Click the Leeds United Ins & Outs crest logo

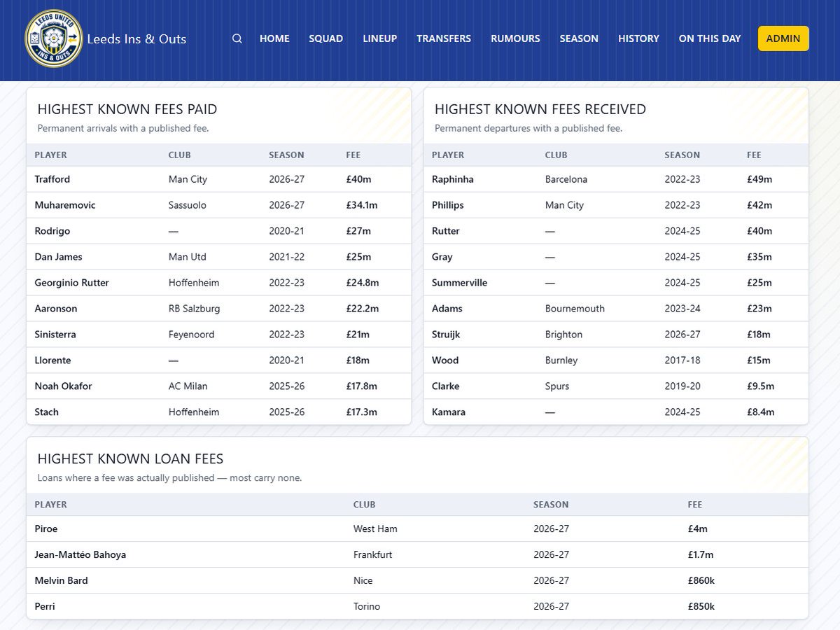(53, 39)
